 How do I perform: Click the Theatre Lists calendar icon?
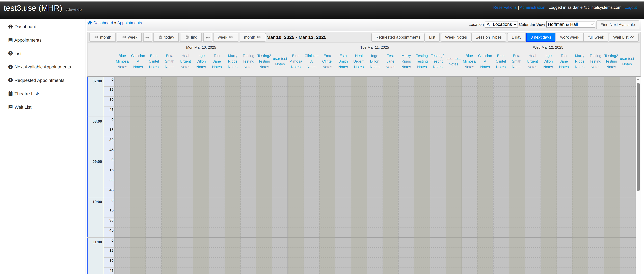[10, 94]
